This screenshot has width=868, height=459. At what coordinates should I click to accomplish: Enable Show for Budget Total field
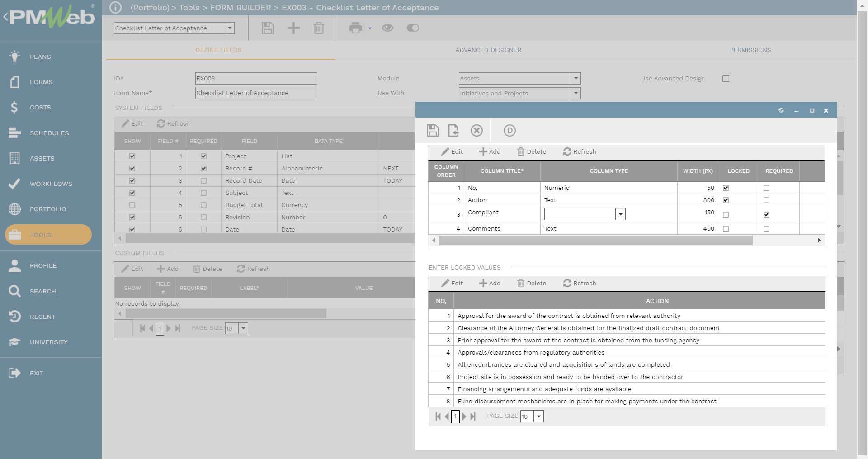(x=132, y=205)
